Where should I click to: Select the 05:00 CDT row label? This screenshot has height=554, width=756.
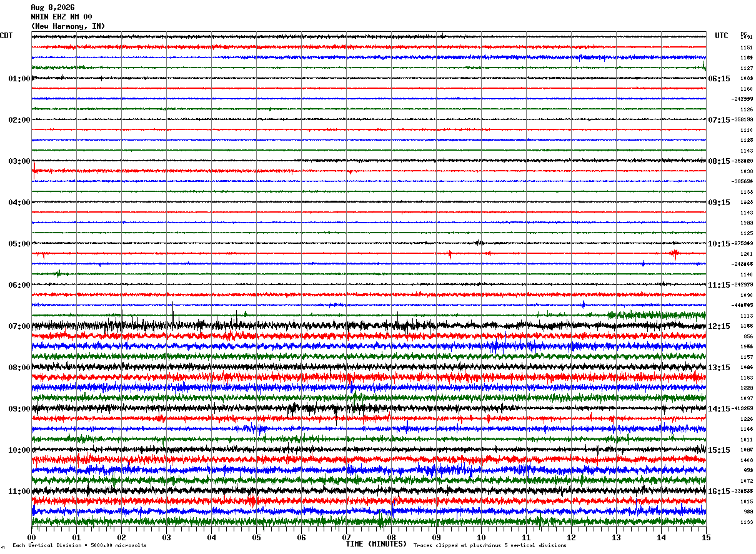tap(19, 244)
